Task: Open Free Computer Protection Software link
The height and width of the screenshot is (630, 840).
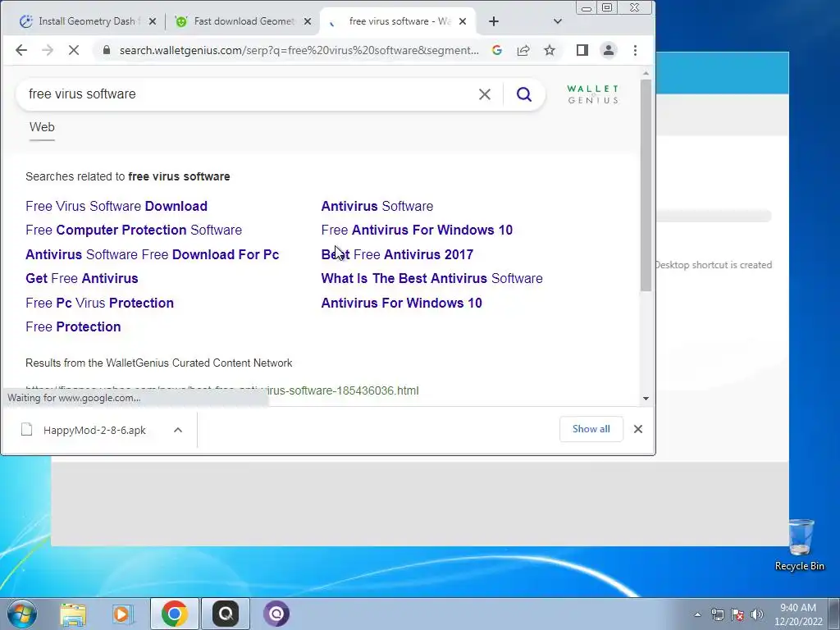Action: point(134,231)
